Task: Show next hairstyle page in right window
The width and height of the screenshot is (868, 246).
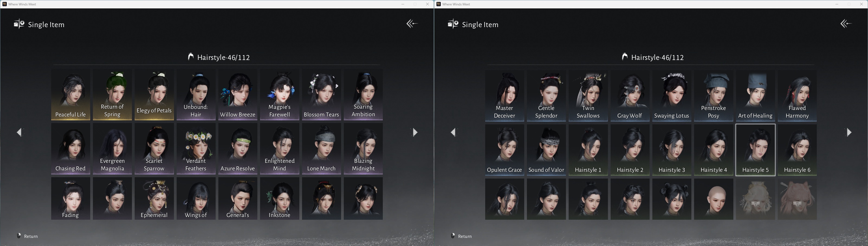Action: tap(849, 132)
